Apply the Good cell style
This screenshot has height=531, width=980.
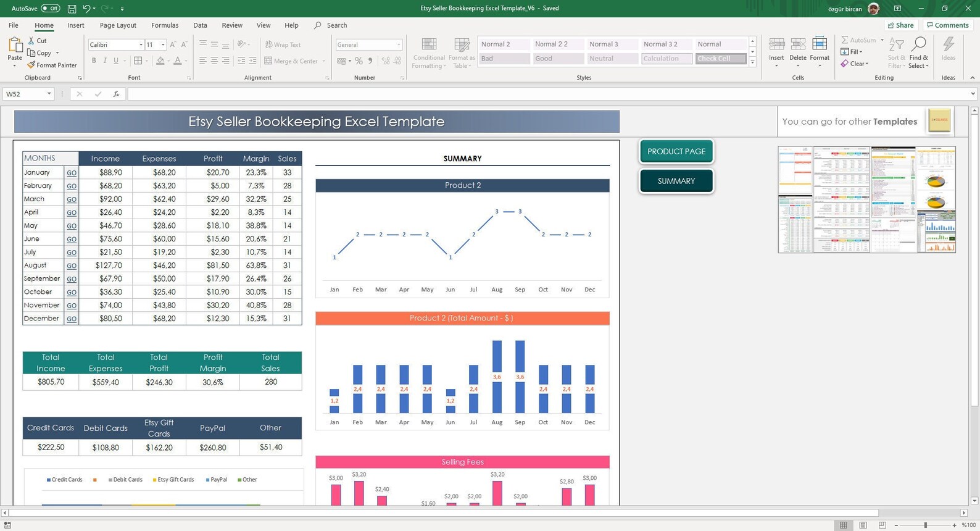pos(558,59)
